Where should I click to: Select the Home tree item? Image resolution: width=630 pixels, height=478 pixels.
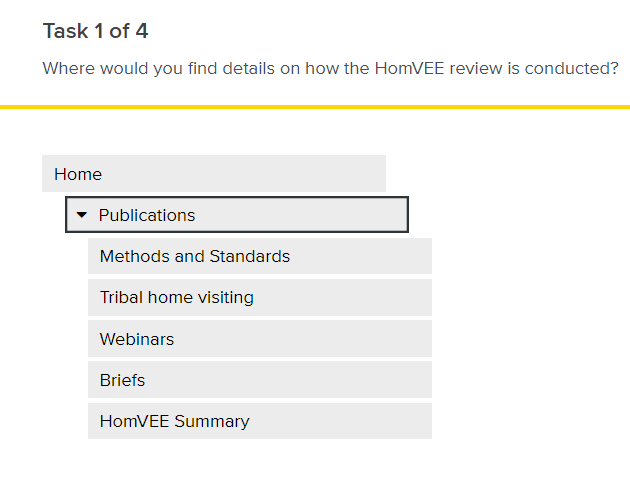pos(213,174)
